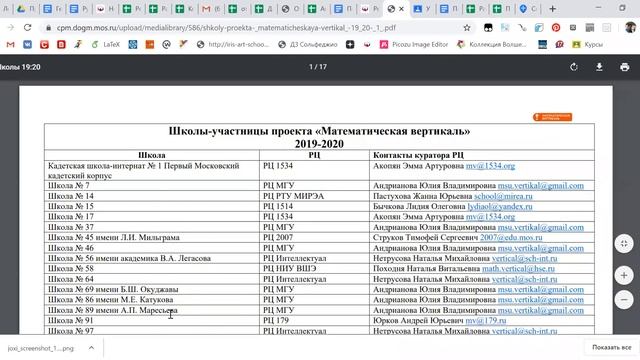Open the Pinterest extension
640x360 pixels.
point(556,28)
